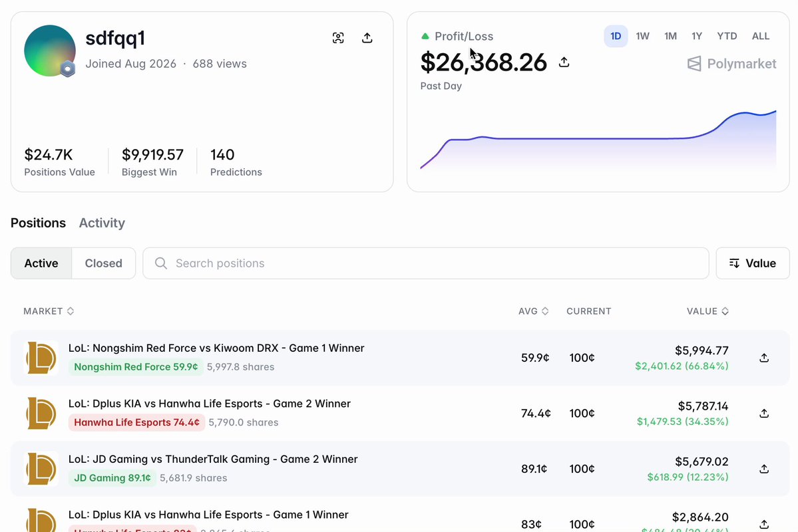Click the 74.4¢ average price
The image size is (798, 532).
535,413
